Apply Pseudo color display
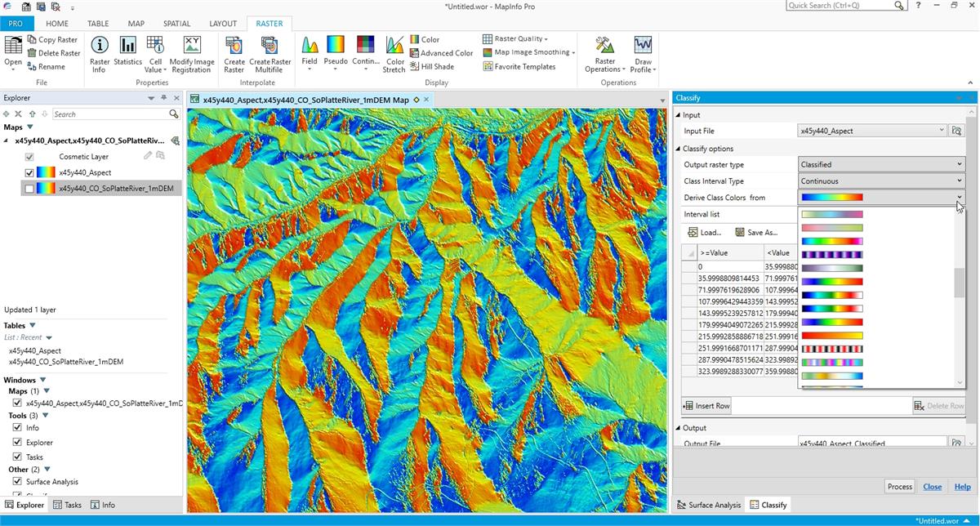Image resolution: width=980 pixels, height=526 pixels. [x=336, y=54]
